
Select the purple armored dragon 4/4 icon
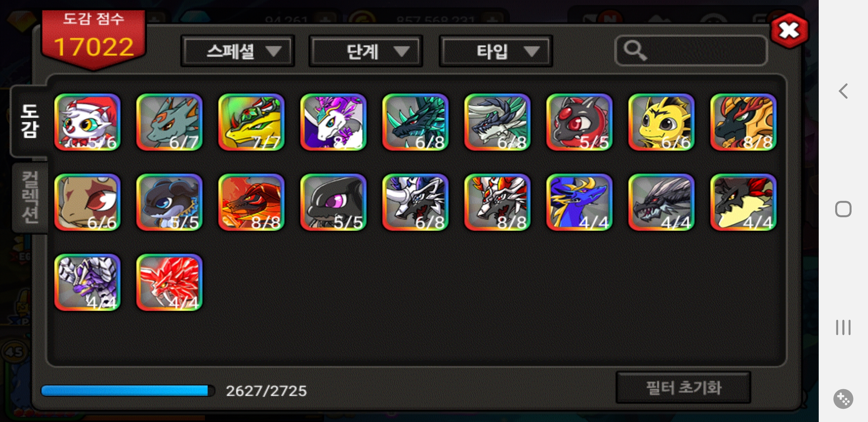coord(87,283)
